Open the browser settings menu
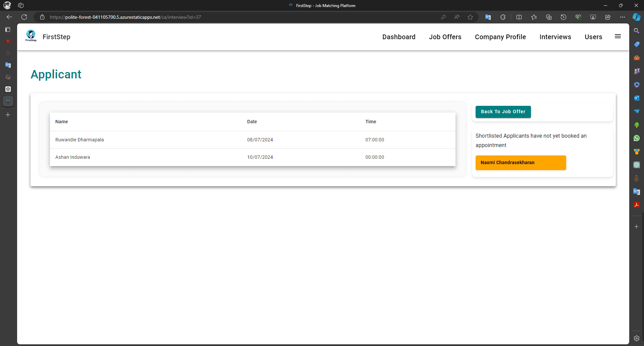644x346 pixels. 623,17
